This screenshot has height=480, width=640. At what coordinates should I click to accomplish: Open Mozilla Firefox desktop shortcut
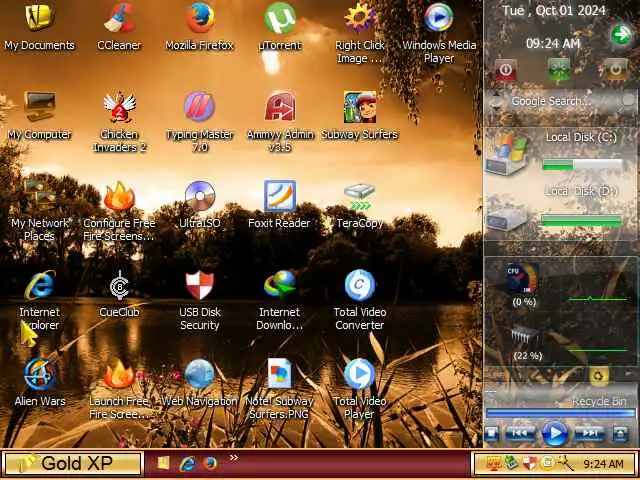pyautogui.click(x=200, y=18)
